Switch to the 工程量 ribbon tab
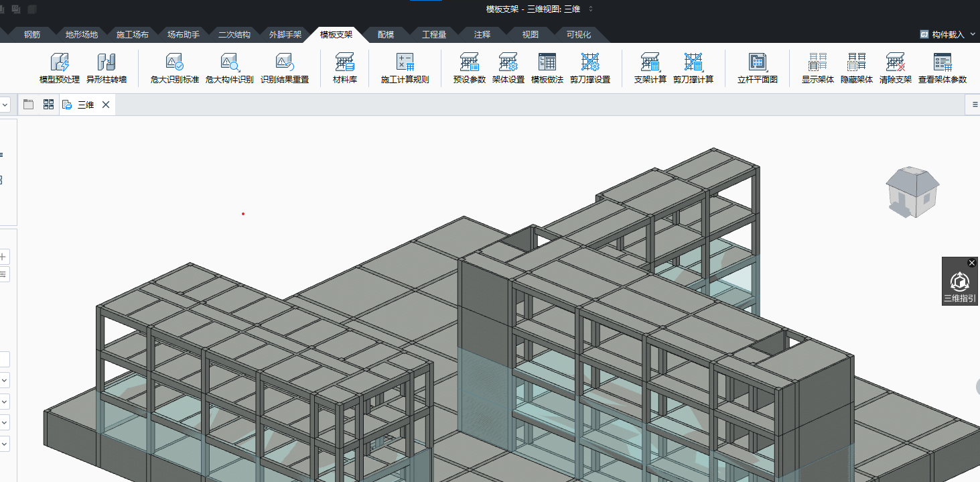This screenshot has height=482, width=980. (434, 34)
